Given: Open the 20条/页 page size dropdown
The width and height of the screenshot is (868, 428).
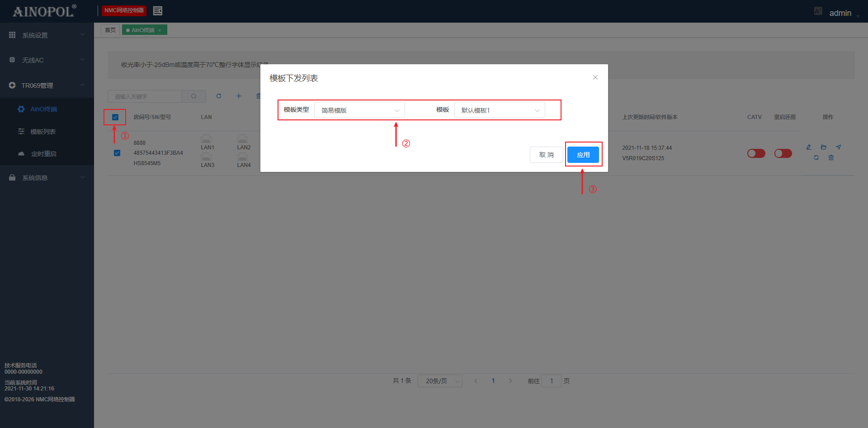Looking at the screenshot, I should click(x=440, y=381).
